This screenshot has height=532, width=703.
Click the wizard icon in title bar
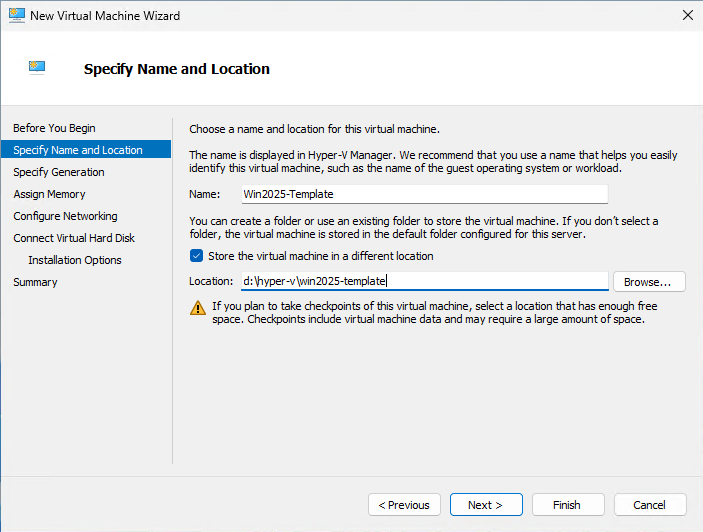click(x=17, y=16)
